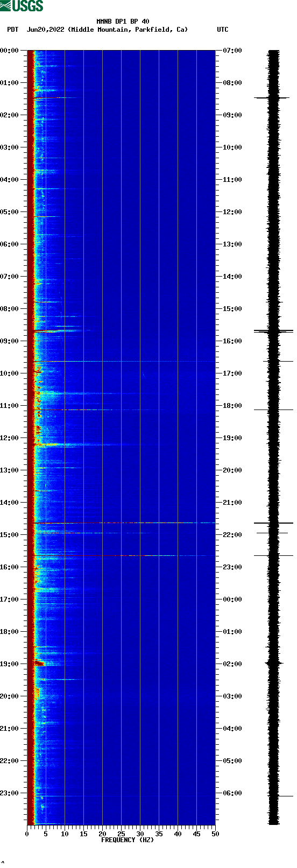
Task: Select "13:00" on the PDT axis
Action: click(9, 470)
